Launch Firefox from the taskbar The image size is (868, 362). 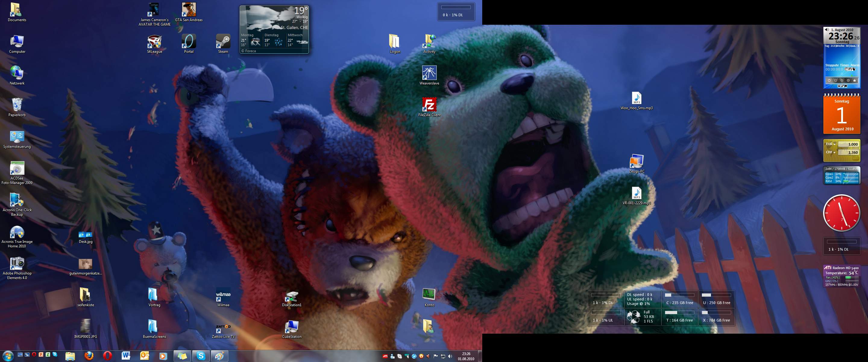click(89, 356)
